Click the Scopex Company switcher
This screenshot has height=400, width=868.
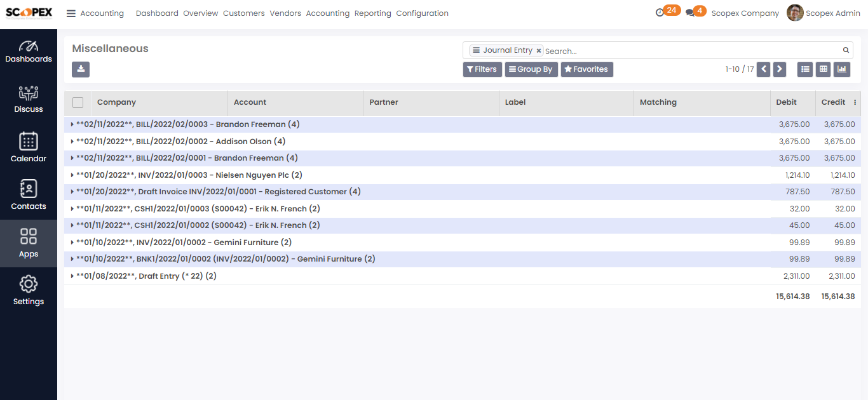[745, 13]
